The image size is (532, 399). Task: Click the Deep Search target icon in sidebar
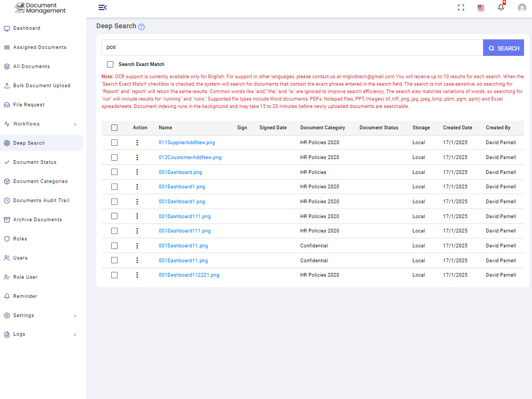[7, 143]
